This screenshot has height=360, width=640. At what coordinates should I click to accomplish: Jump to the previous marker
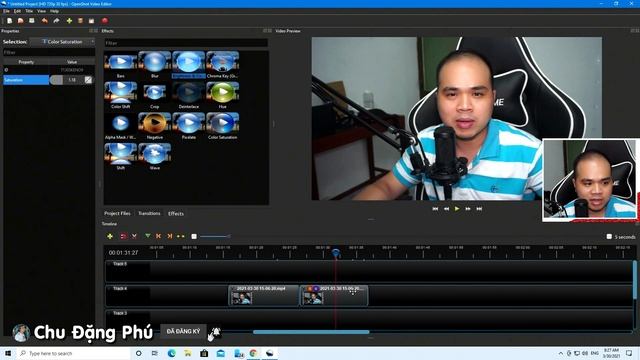[x=158, y=236]
